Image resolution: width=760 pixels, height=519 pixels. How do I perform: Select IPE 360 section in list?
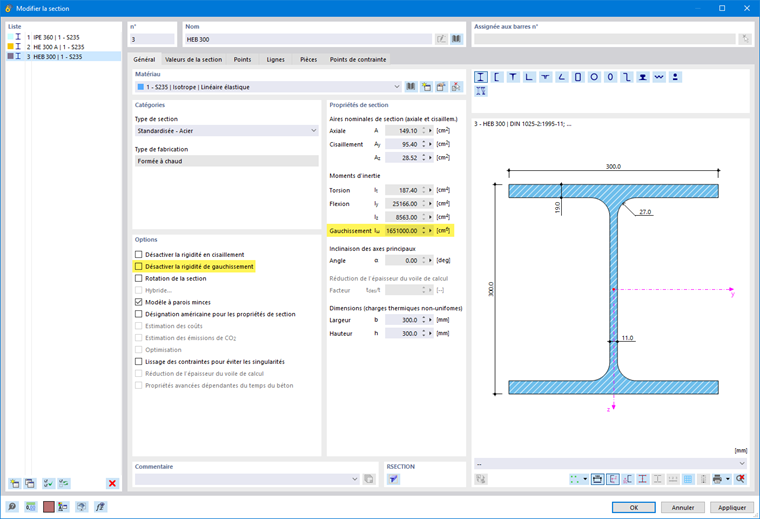pyautogui.click(x=63, y=37)
